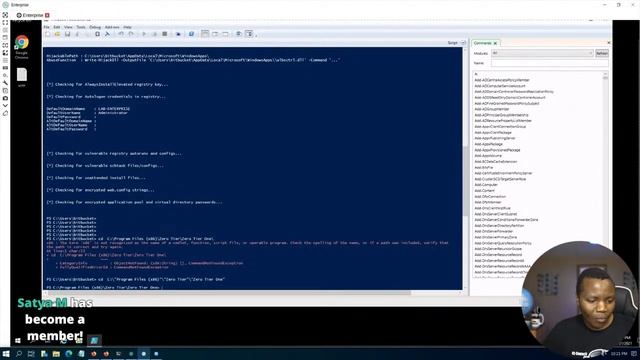Select Add-DnsServerPrimaryZone in command list

496,237
